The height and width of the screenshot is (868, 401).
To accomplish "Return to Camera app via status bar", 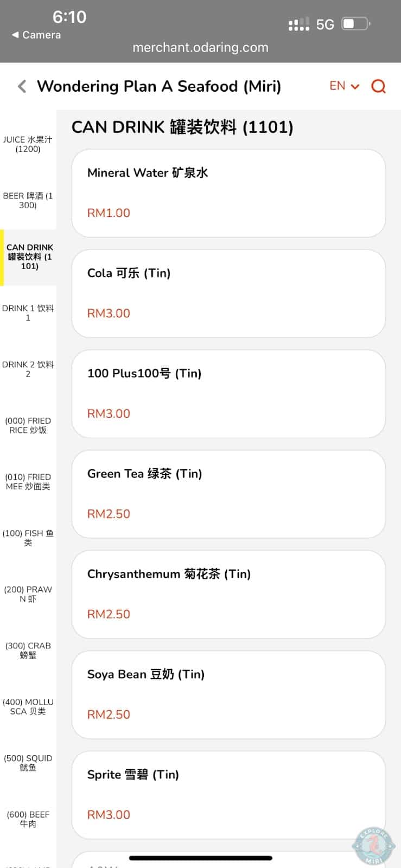I will [x=36, y=35].
